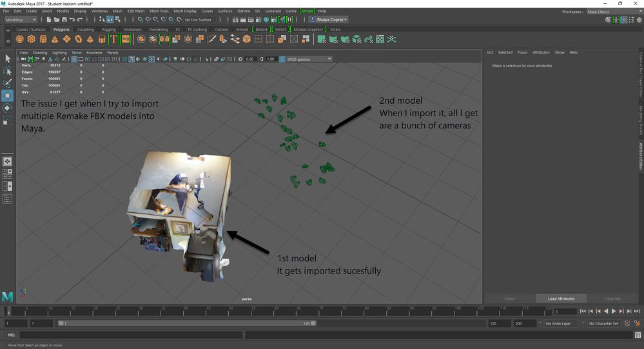Open the Arnold menu

(307, 11)
